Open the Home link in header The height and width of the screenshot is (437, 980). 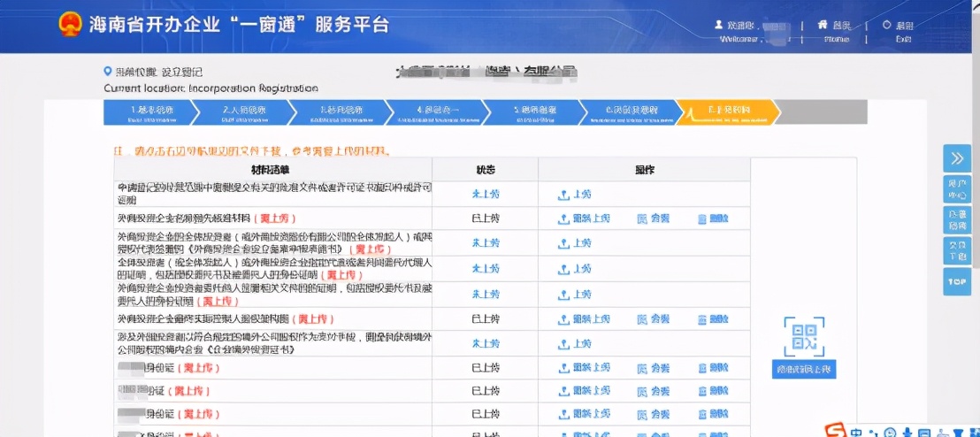tap(835, 31)
